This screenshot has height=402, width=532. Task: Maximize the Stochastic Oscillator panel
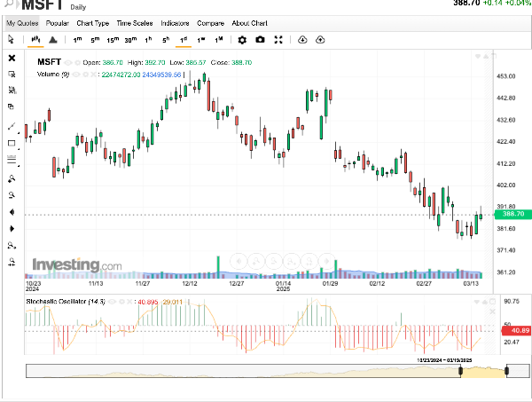(x=493, y=301)
